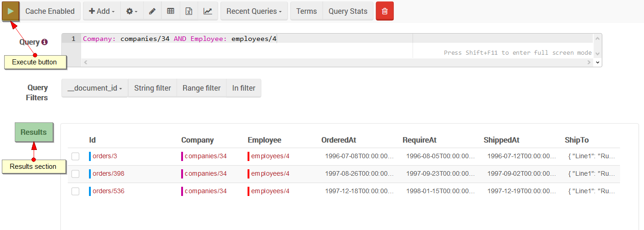The height and width of the screenshot is (230, 644).
Task: Open companies/34 link in orders/536 row
Action: (206, 191)
